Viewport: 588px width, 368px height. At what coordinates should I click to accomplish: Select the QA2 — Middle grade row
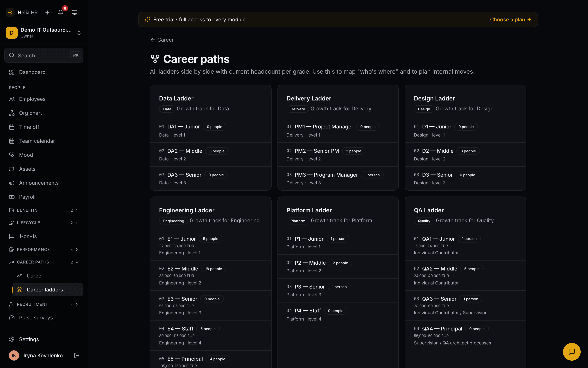click(465, 275)
